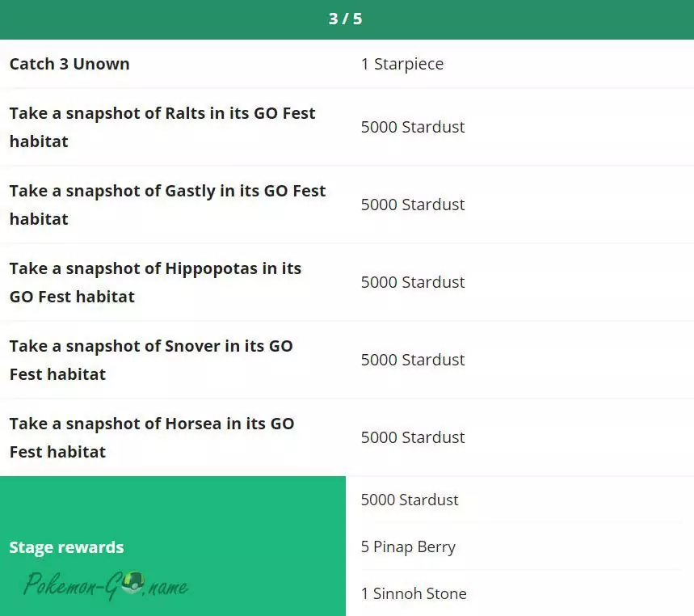Click the Stardust reward for Hippopotas snapshot
Screen dimensions: 694x616
(412, 282)
